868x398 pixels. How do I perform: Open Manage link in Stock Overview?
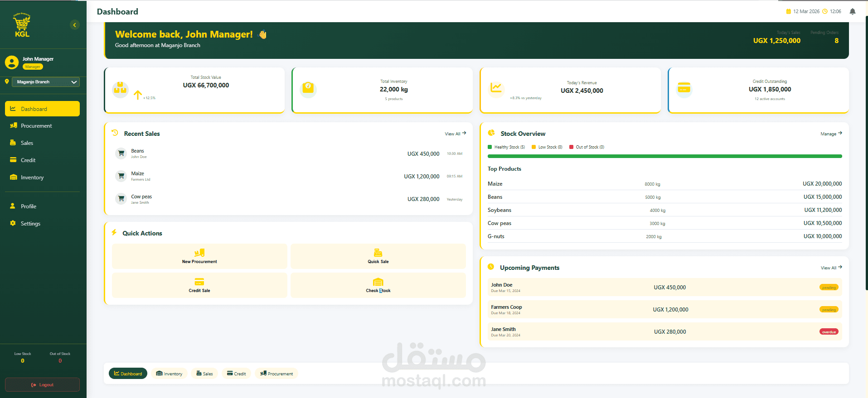pos(831,134)
